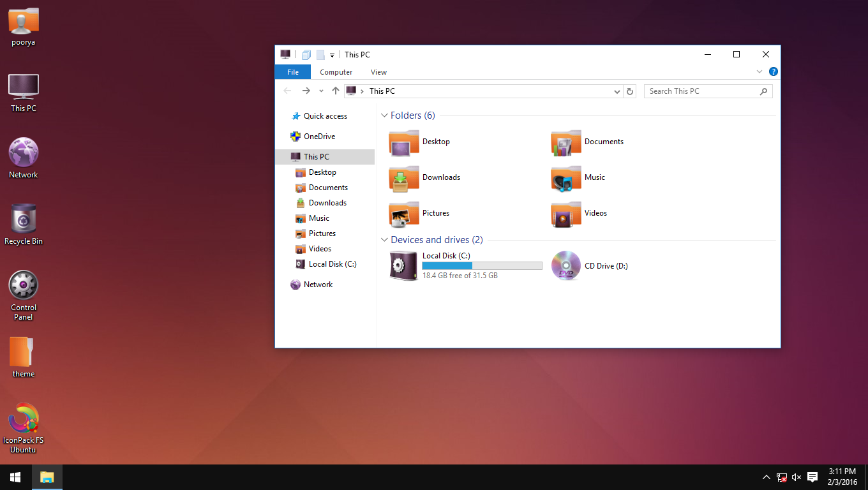
Task: Collapse the Folders section
Action: tap(384, 115)
